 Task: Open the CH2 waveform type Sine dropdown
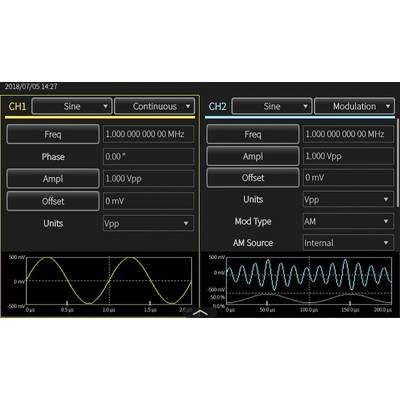click(272, 106)
